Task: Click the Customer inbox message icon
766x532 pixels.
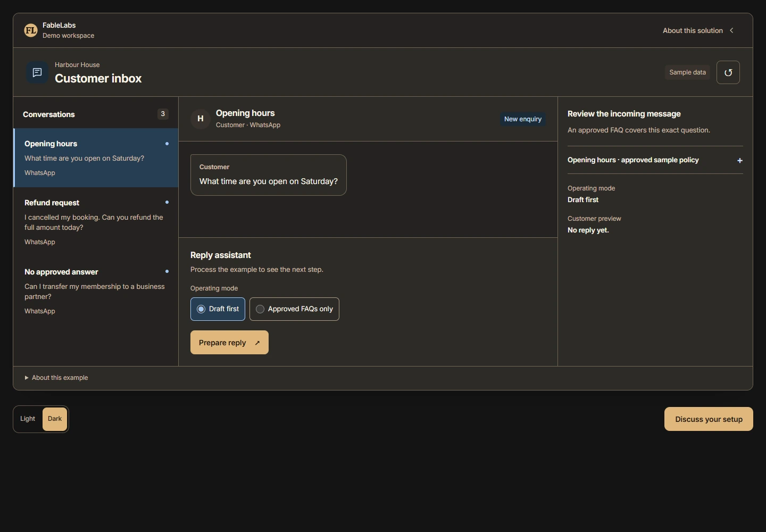Action: [37, 72]
